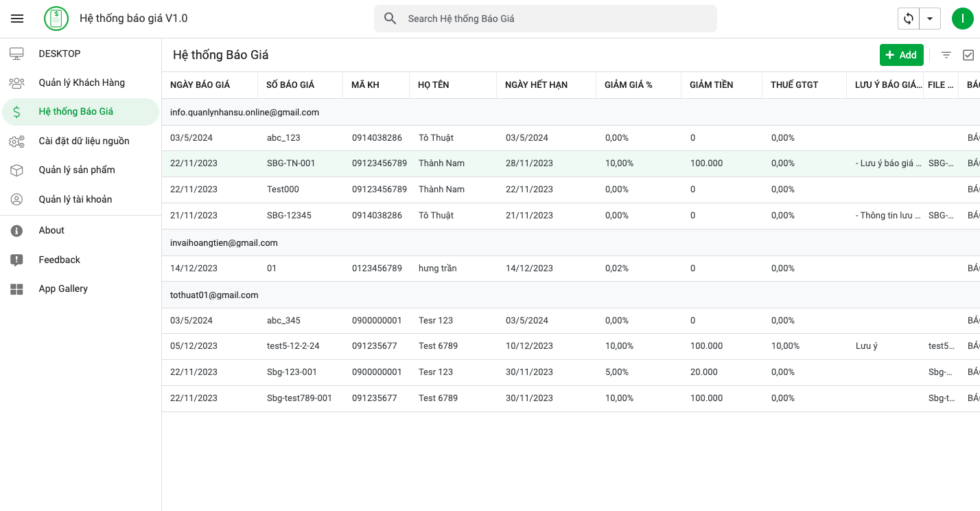Screen dimensions: 980x511
Task: Click the invaihoangtien@gmail.com group header
Action: coord(571,243)
